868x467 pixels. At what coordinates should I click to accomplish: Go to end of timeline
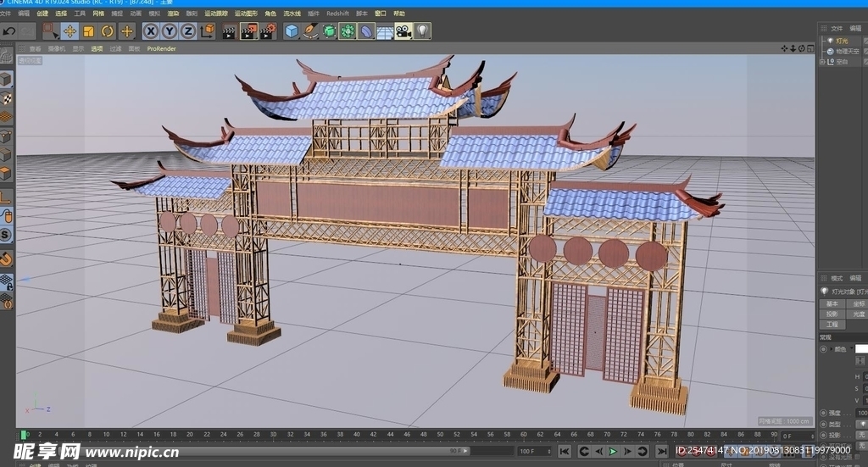click(x=662, y=452)
